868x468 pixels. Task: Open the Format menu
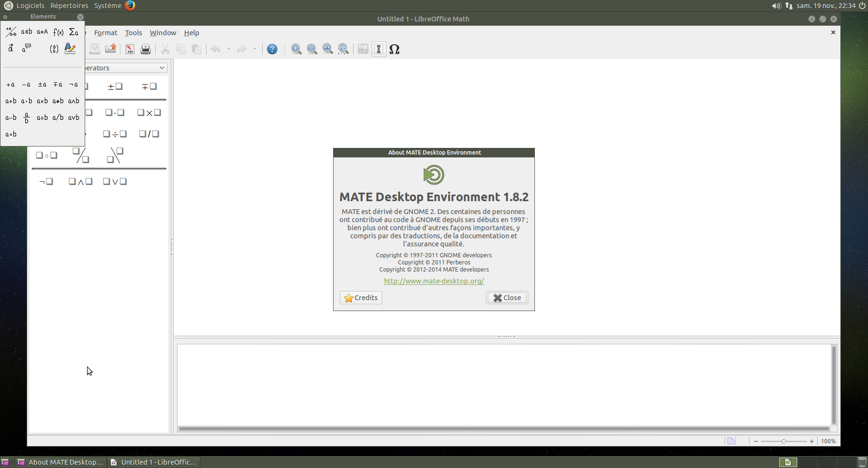106,33
